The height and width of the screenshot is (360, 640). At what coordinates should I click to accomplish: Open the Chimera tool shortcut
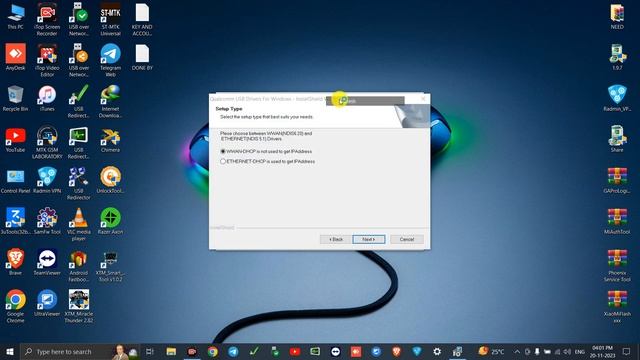110,140
